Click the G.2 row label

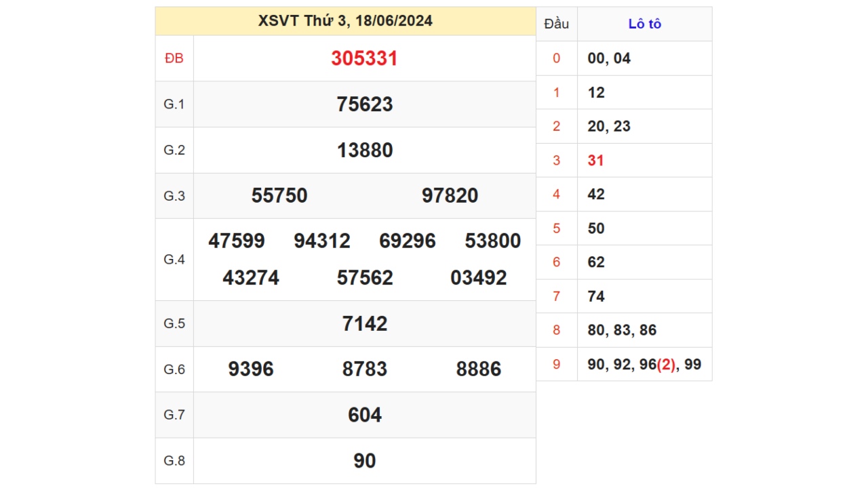click(x=174, y=150)
